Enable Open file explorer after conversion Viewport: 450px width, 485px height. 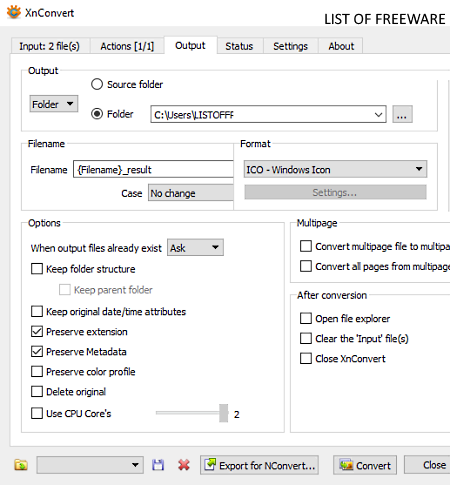coord(306,318)
